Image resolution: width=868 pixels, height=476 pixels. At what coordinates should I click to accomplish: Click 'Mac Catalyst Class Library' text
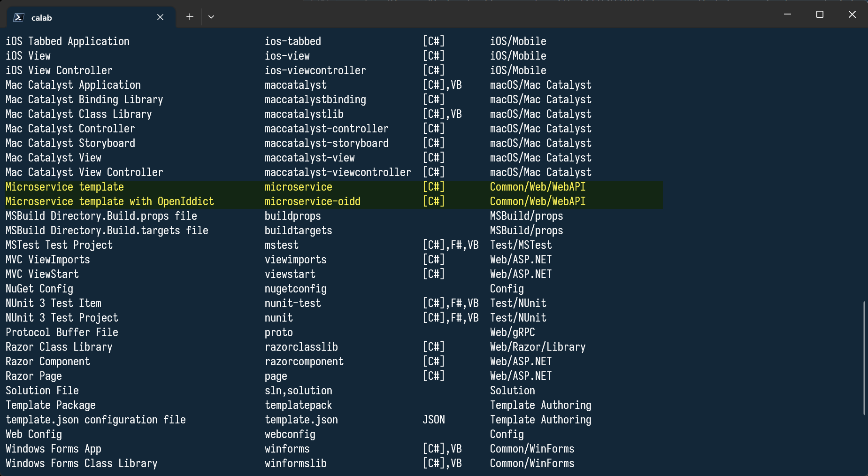tap(79, 114)
